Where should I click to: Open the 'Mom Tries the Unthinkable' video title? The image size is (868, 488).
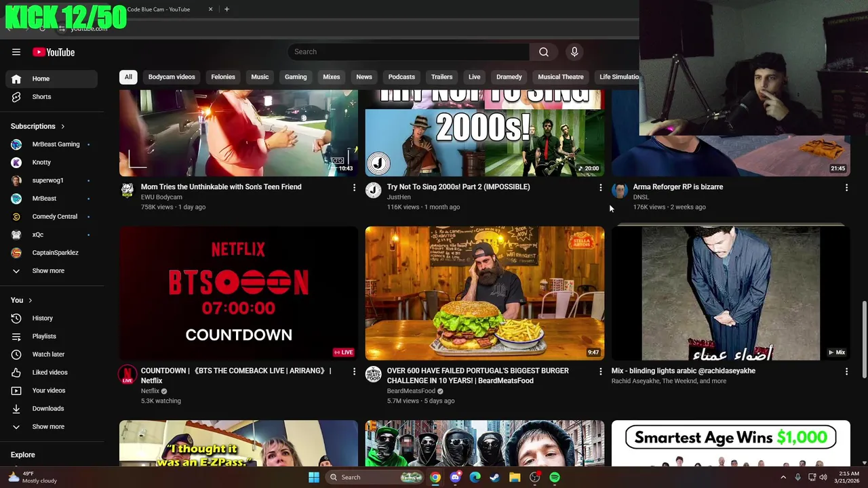coord(221,187)
